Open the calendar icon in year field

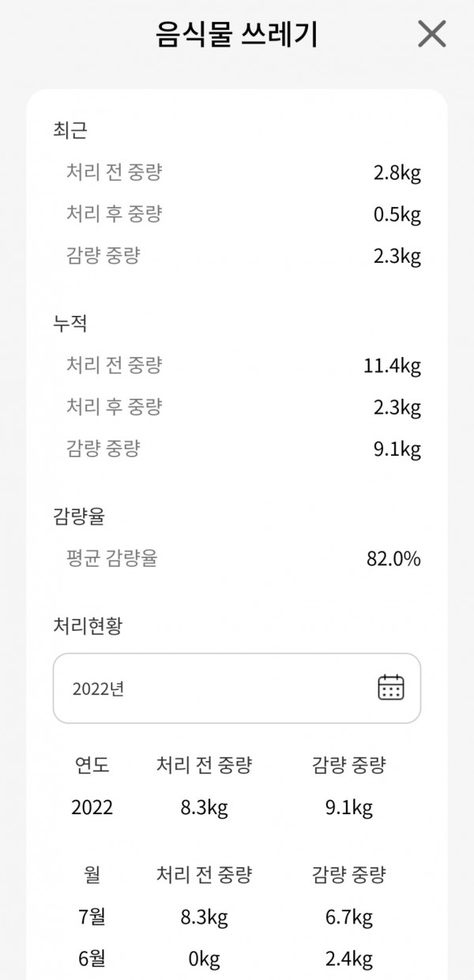[391, 687]
